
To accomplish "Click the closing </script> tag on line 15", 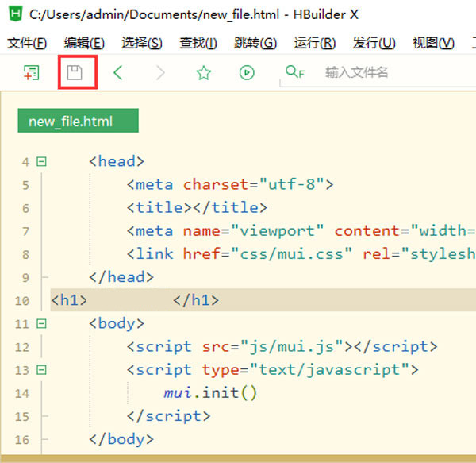I will point(168,416).
